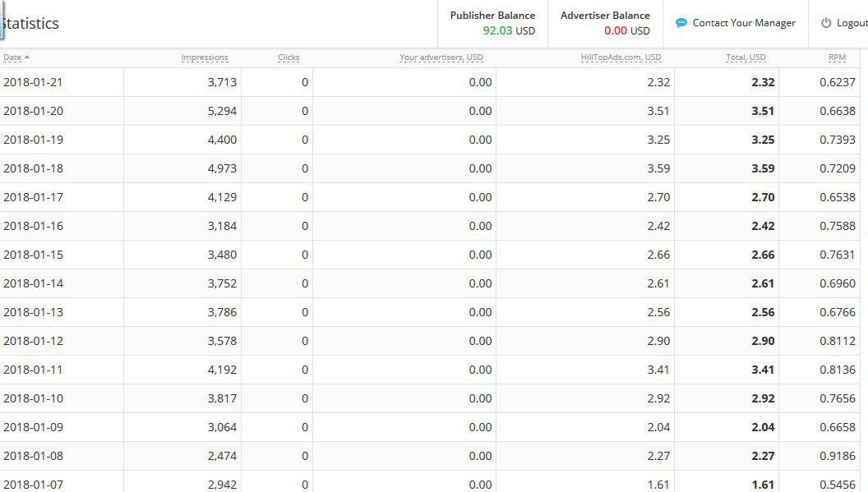Select the 2018-01-18 date cell
The height and width of the screenshot is (492, 868).
tap(33, 168)
